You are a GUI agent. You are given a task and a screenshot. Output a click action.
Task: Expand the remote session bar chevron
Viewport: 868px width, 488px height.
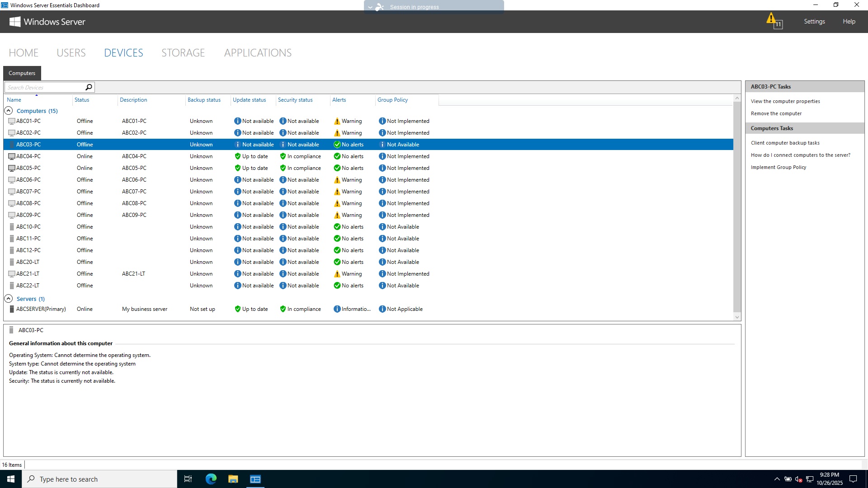pos(370,7)
